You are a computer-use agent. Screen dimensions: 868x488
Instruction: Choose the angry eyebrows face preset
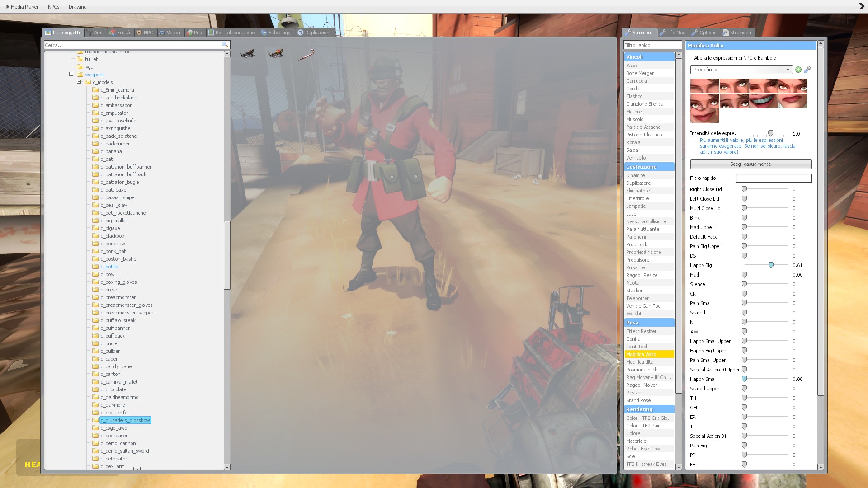793,86
